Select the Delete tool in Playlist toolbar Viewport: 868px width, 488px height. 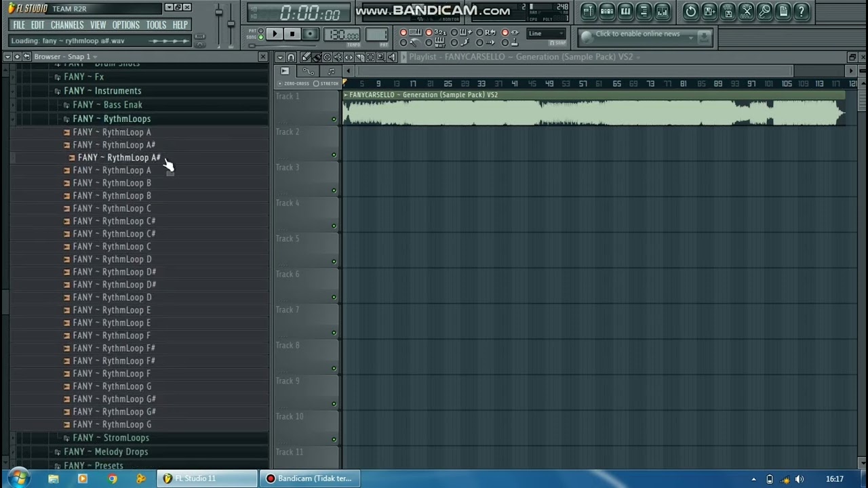[x=327, y=57]
